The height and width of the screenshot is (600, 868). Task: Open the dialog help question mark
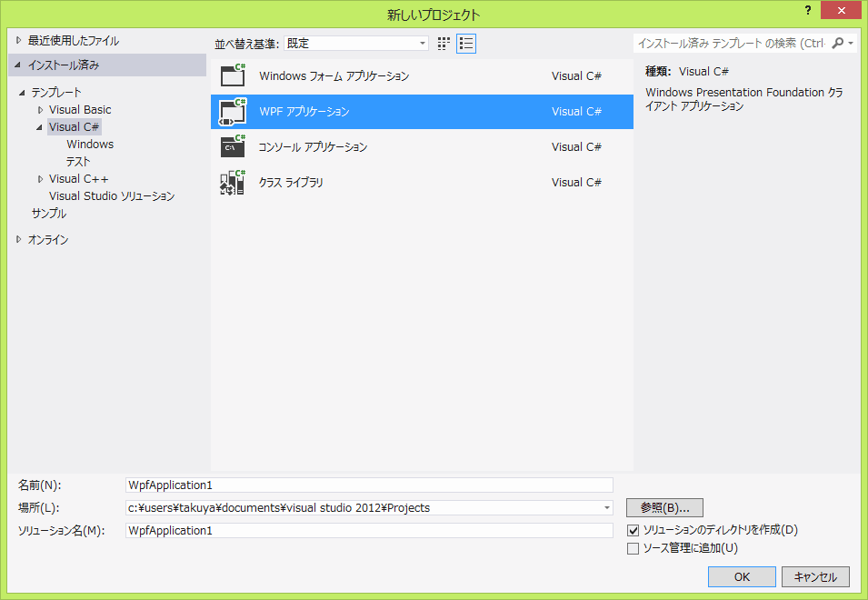(x=808, y=11)
